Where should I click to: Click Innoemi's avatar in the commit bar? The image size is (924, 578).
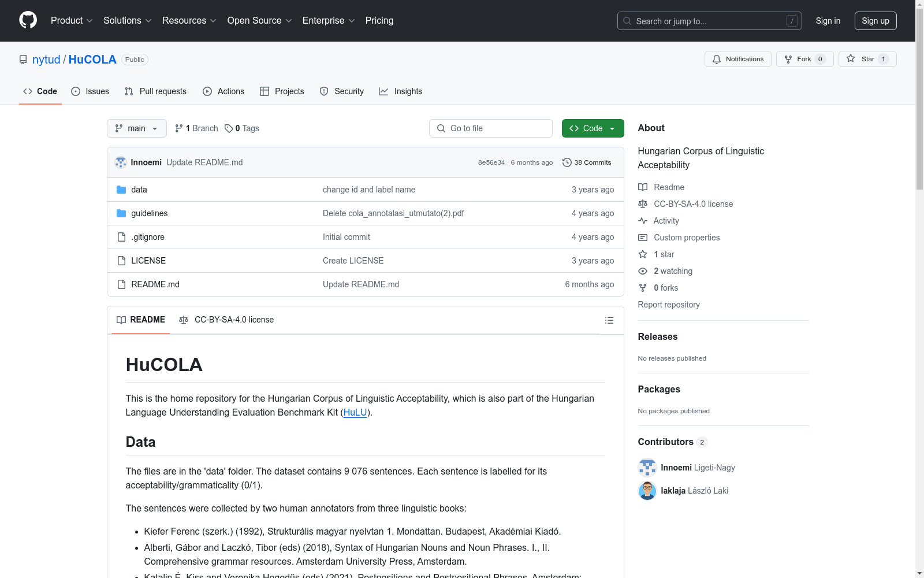[x=121, y=162]
